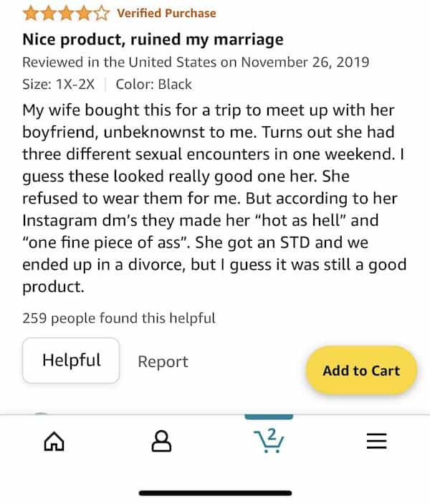Tap the Verified Purchase label
This screenshot has width=430, height=504.
point(166,13)
